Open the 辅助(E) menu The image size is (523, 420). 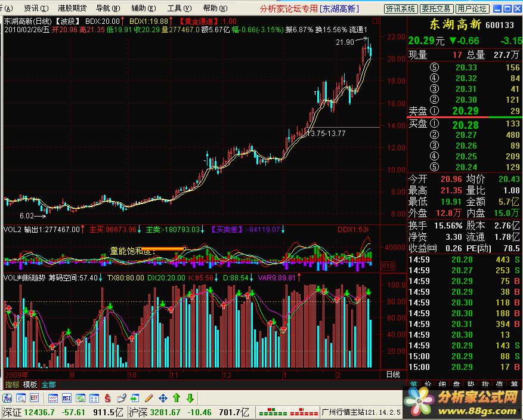click(x=144, y=8)
